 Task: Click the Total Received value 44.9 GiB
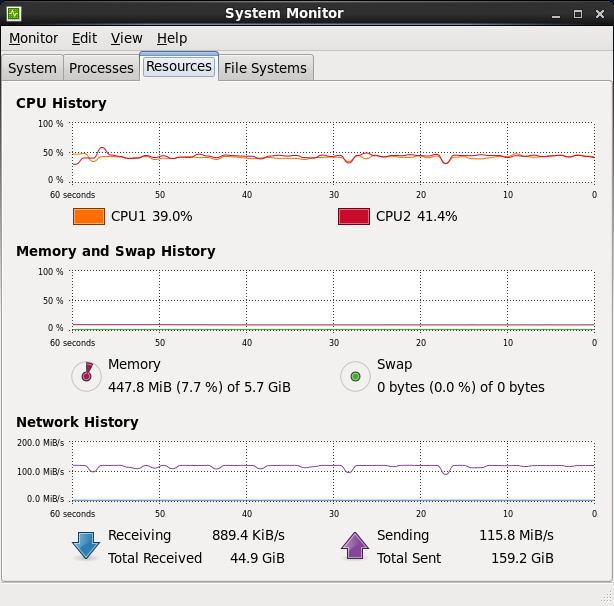tap(257, 558)
